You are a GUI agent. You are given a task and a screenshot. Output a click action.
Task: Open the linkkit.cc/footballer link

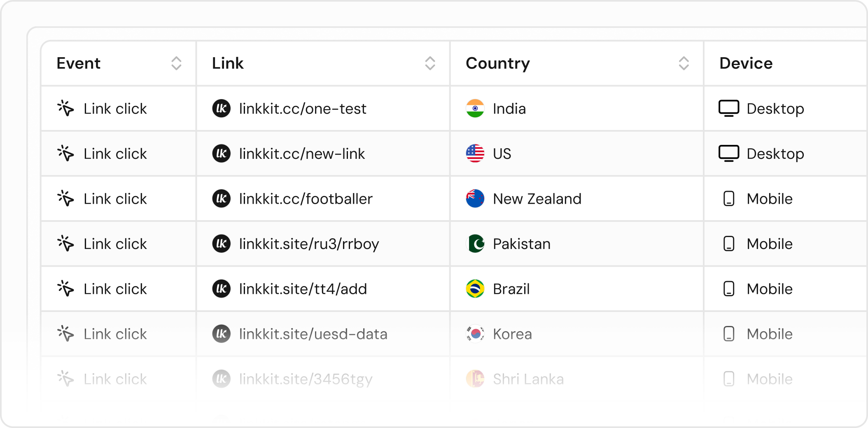pos(306,199)
